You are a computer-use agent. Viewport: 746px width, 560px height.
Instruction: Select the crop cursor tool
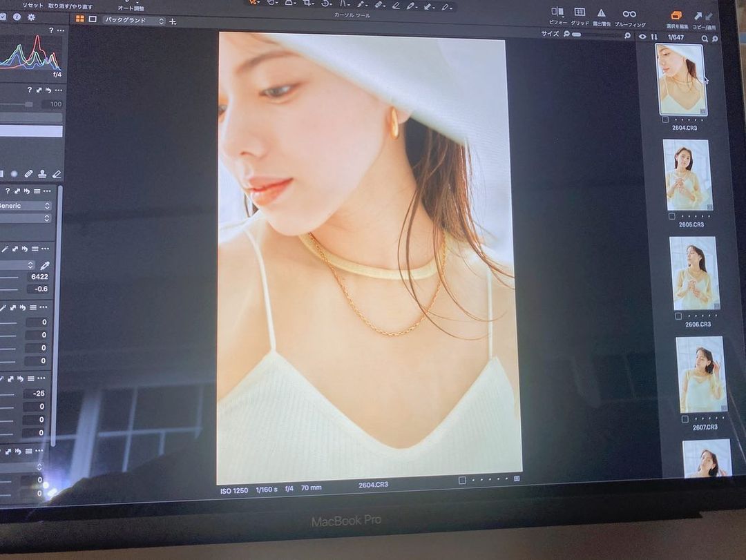pos(308,3)
